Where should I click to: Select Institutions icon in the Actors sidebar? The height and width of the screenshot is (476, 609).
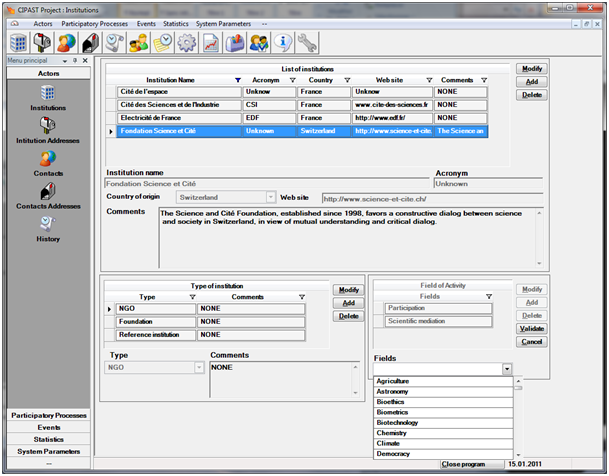[48, 93]
